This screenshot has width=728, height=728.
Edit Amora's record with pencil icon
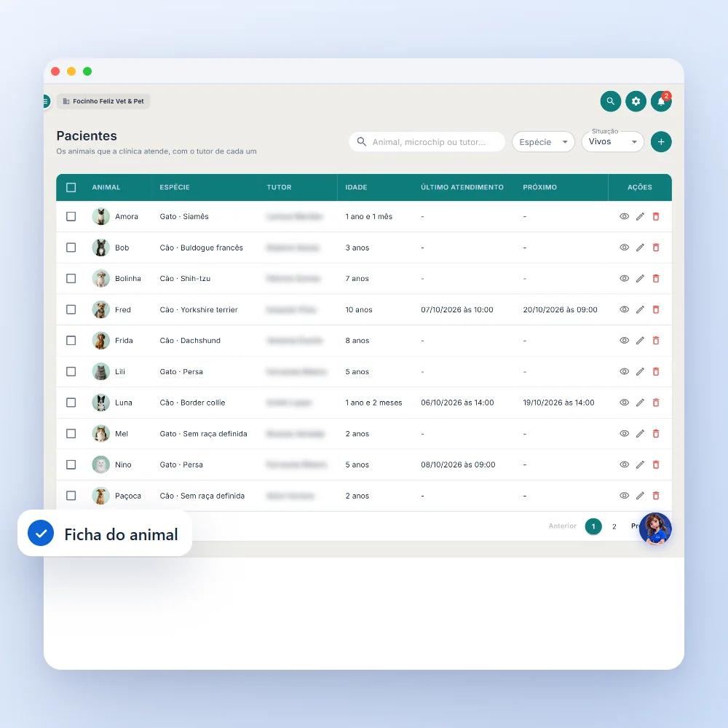640,216
